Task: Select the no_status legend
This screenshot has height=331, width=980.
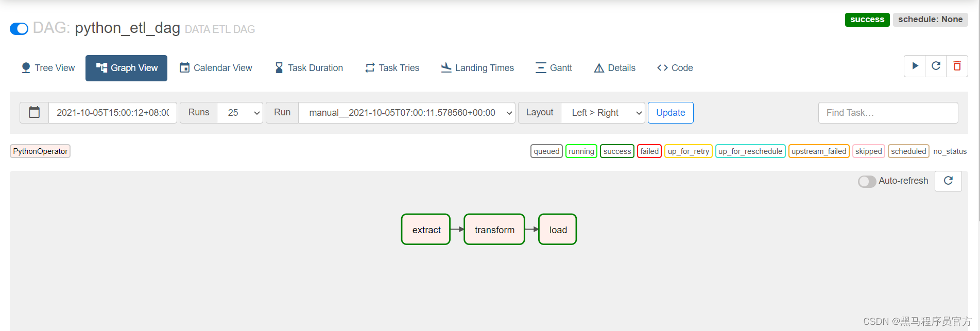Action: [950, 151]
